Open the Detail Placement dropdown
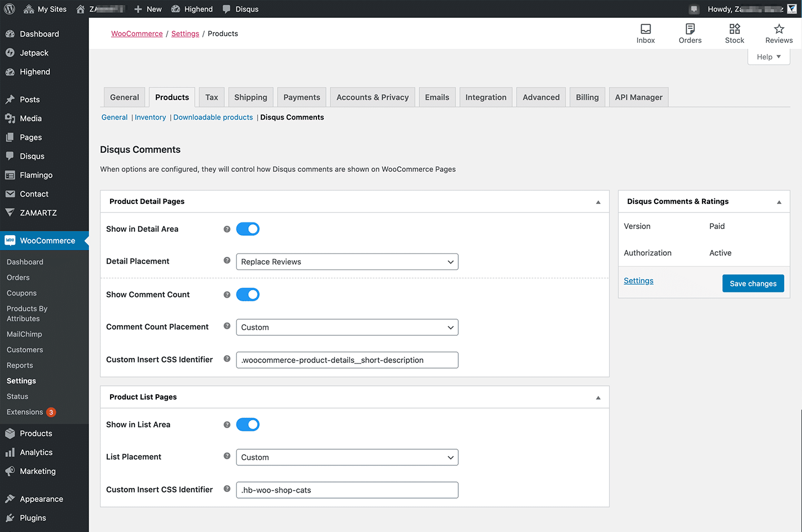The width and height of the screenshot is (802, 532). [346, 261]
